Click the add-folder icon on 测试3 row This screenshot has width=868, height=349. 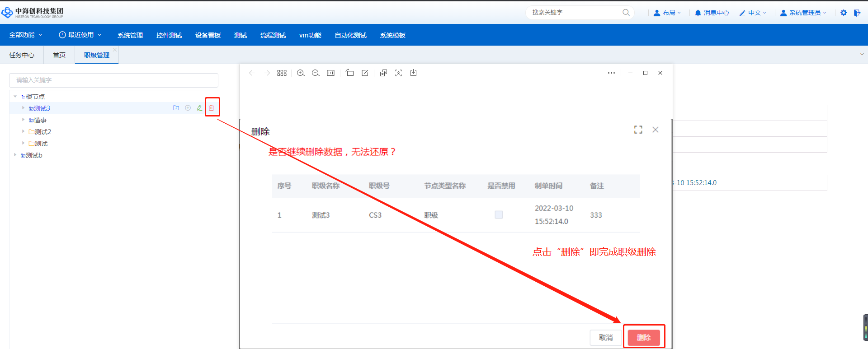[x=176, y=108]
